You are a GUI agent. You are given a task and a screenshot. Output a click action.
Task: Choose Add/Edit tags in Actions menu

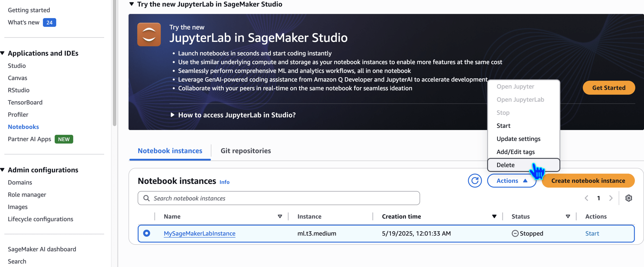pos(523,152)
